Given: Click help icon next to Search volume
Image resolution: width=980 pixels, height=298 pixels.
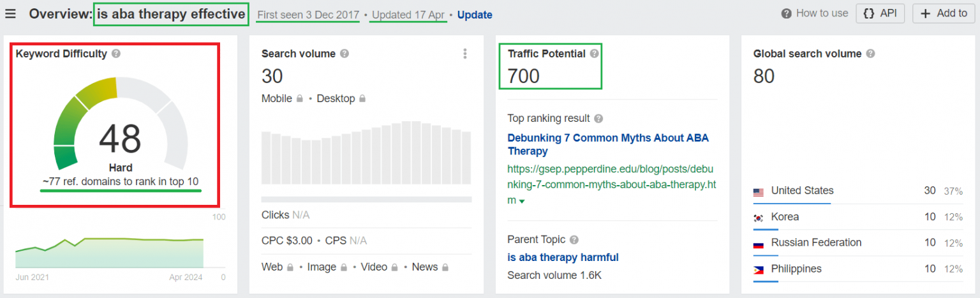Looking at the screenshot, I should click(x=345, y=54).
